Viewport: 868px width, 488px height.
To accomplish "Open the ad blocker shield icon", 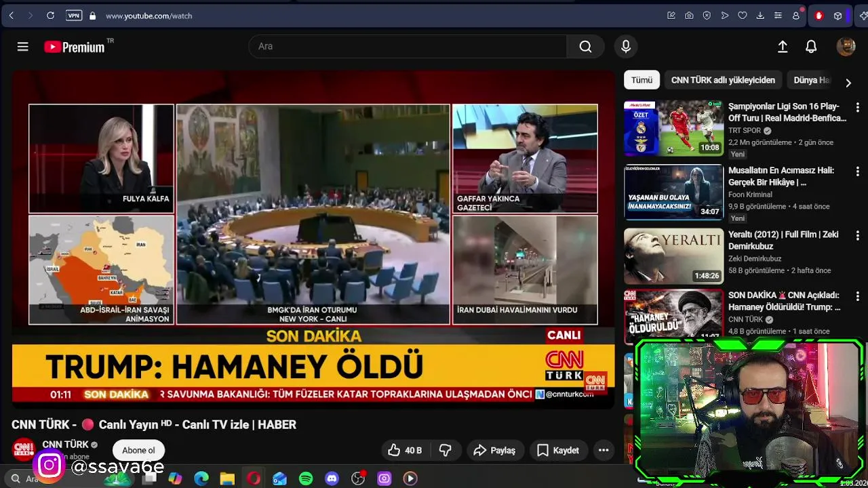I will click(707, 16).
